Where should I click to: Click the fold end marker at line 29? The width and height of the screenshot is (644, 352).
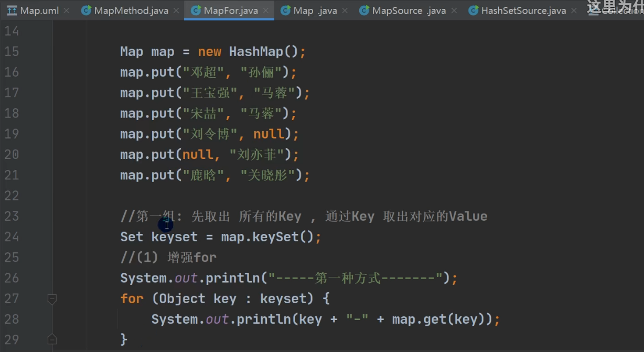pos(52,339)
